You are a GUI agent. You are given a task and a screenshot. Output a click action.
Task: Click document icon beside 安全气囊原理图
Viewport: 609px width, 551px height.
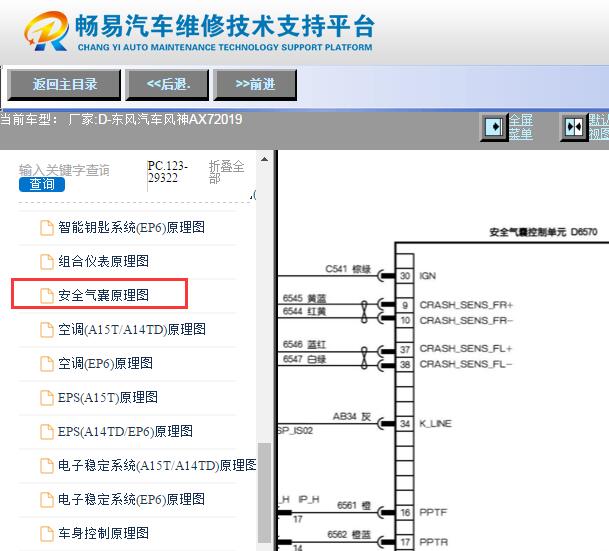click(x=47, y=295)
